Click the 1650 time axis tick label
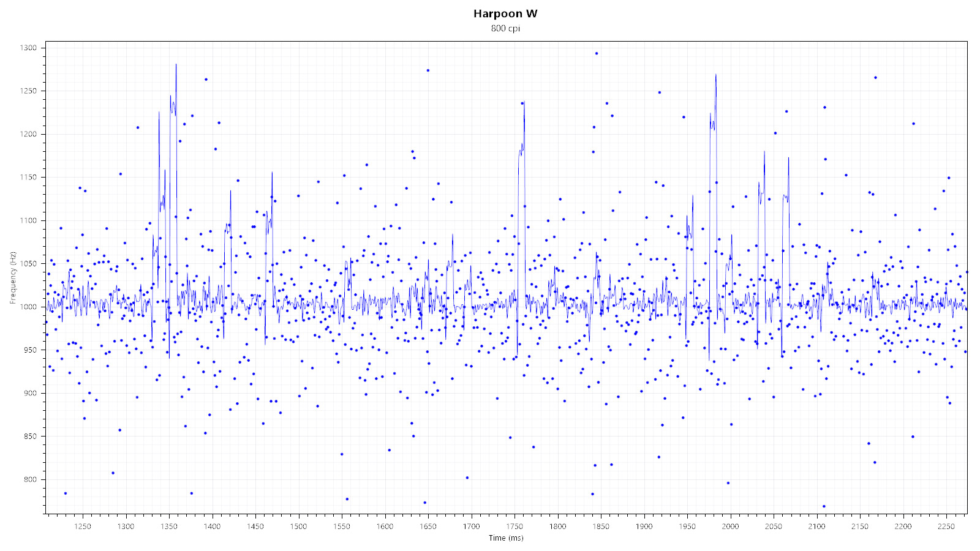Viewport: 980px width, 551px height. 428,527
